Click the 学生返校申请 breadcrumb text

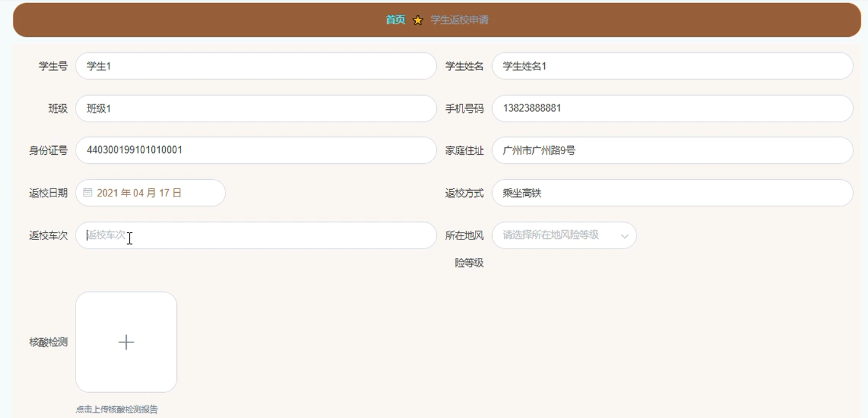pos(459,20)
